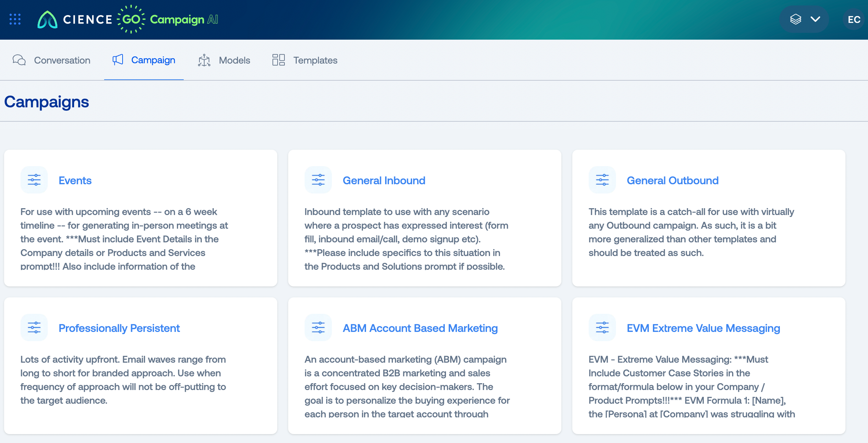The width and height of the screenshot is (868, 443).
Task: Click the grid icon beside Templates
Action: pos(279,60)
